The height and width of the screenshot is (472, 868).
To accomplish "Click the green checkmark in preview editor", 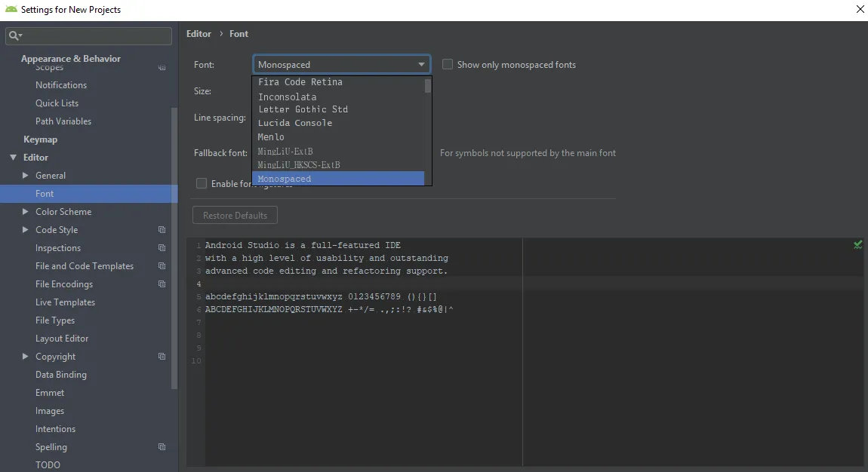I will point(857,244).
